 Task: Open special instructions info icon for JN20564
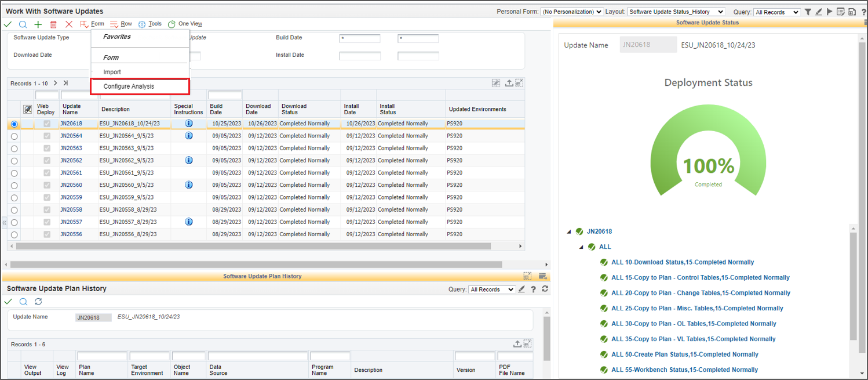click(188, 136)
